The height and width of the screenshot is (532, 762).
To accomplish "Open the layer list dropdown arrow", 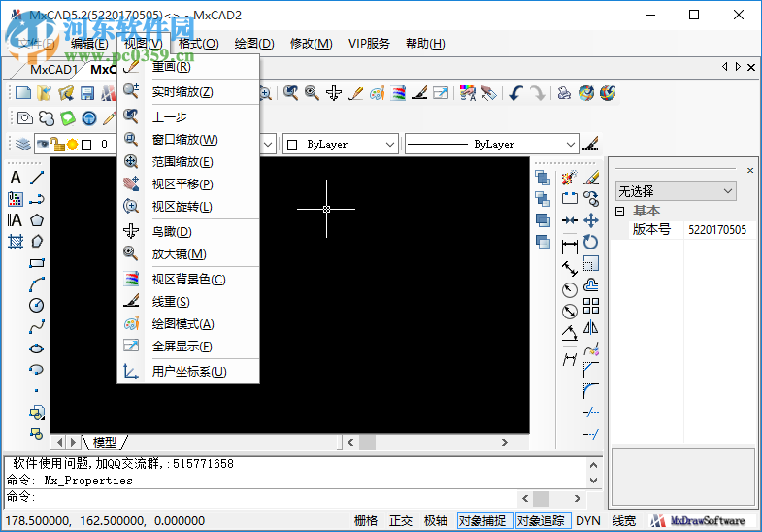I will (x=268, y=144).
